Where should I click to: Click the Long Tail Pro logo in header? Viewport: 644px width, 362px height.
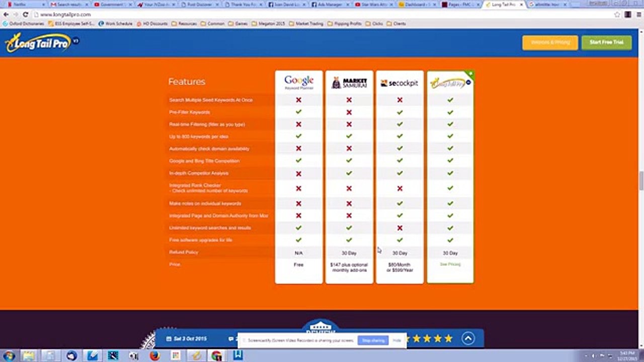42,43
